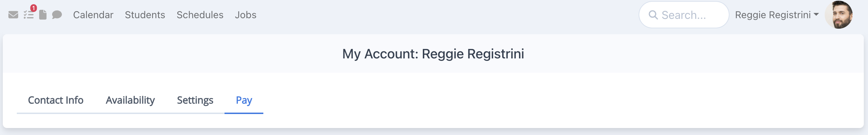Open the mail envelope icon
This screenshot has height=135, width=868.
coord(13,15)
